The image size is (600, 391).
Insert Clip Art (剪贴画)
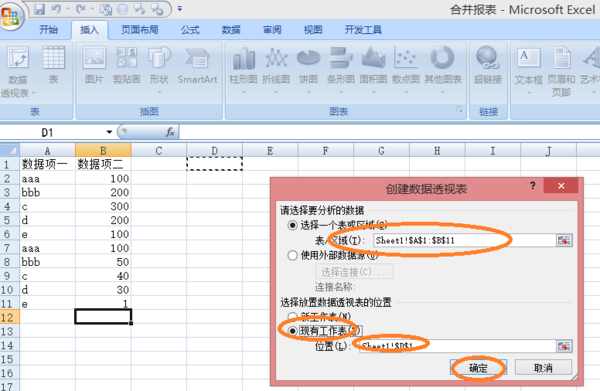tap(127, 65)
